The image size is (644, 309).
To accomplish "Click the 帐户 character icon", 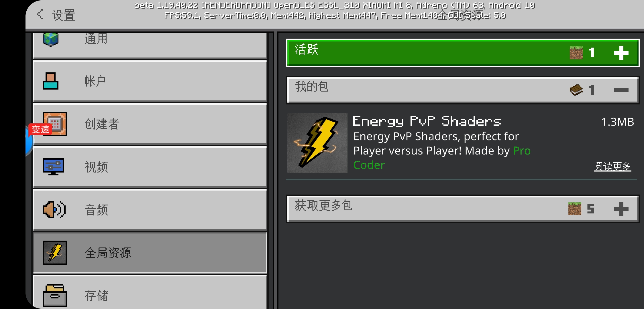I will [50, 81].
